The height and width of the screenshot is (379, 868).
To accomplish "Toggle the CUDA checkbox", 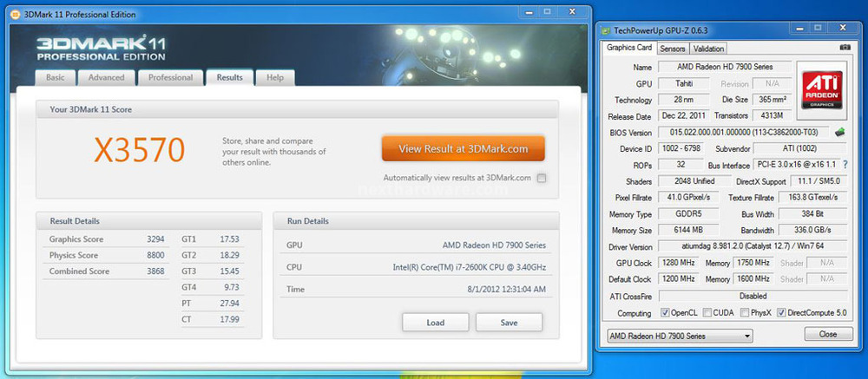I will pyautogui.click(x=707, y=312).
